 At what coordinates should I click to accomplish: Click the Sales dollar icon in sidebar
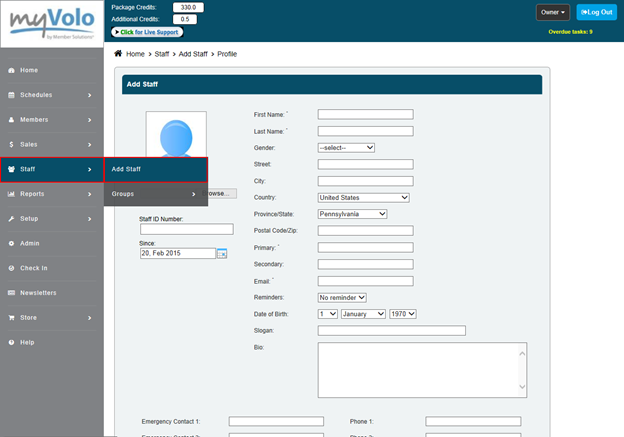11,144
